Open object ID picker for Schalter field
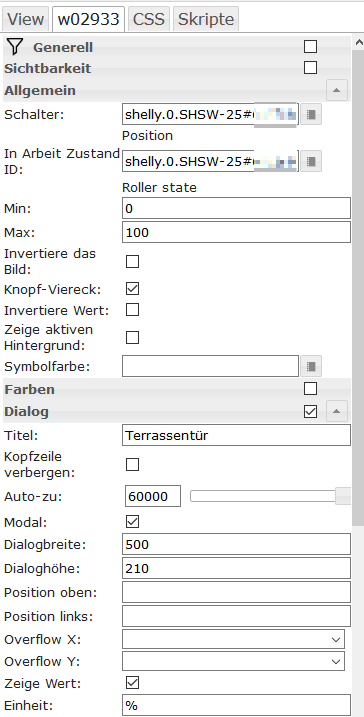The image size is (364, 717). tap(311, 114)
